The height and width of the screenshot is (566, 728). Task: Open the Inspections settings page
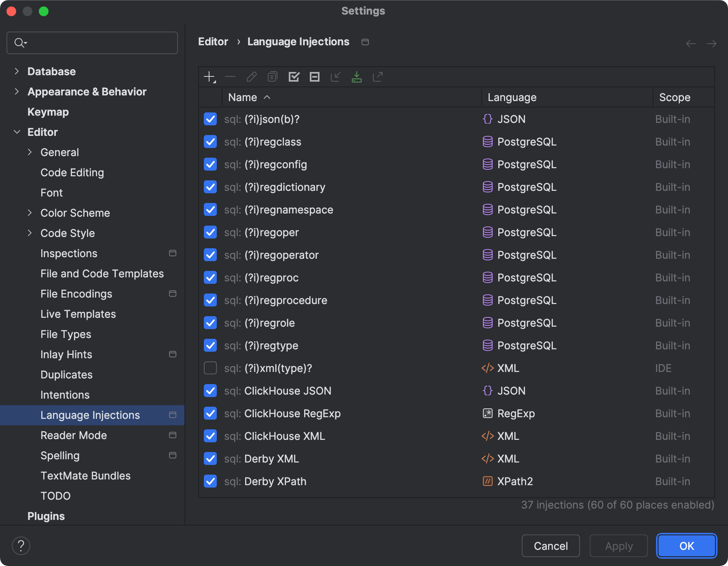[x=69, y=253]
